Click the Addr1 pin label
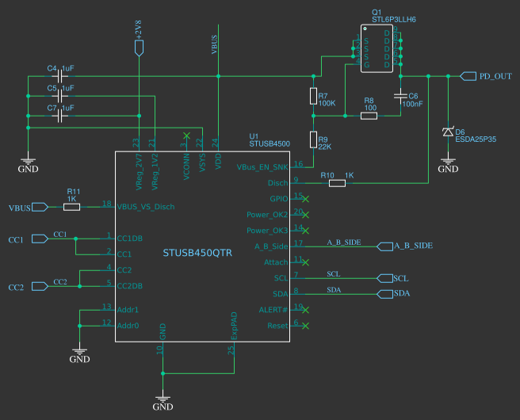 coord(128,310)
